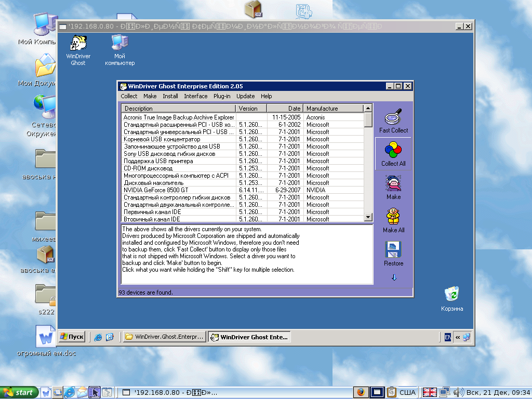Viewport: 532px width, 399px height.
Task: Click the Make icon in sidebar
Action: click(x=393, y=184)
